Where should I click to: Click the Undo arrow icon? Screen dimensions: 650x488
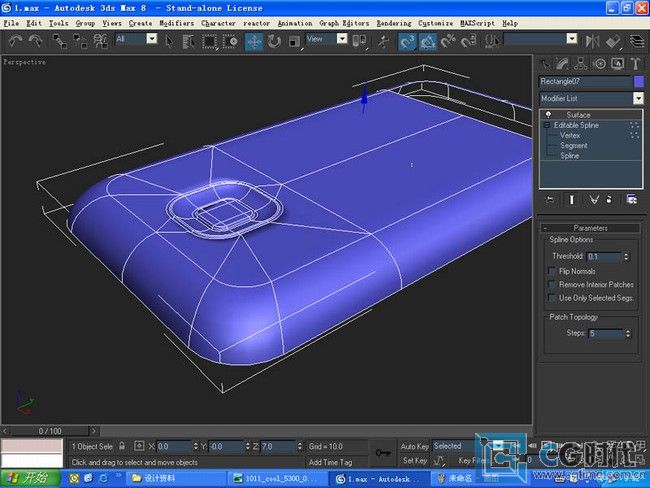(x=15, y=41)
